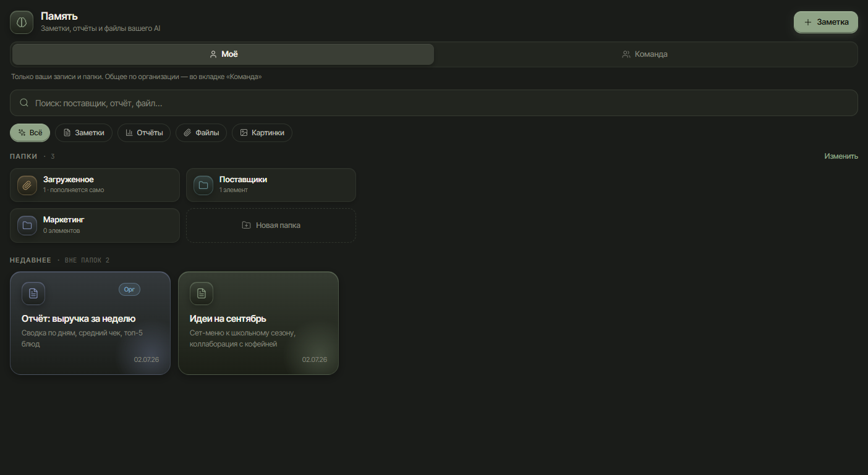Click the brain logo icon beside Память
Viewport: 868px width, 475px height.
[x=22, y=22]
